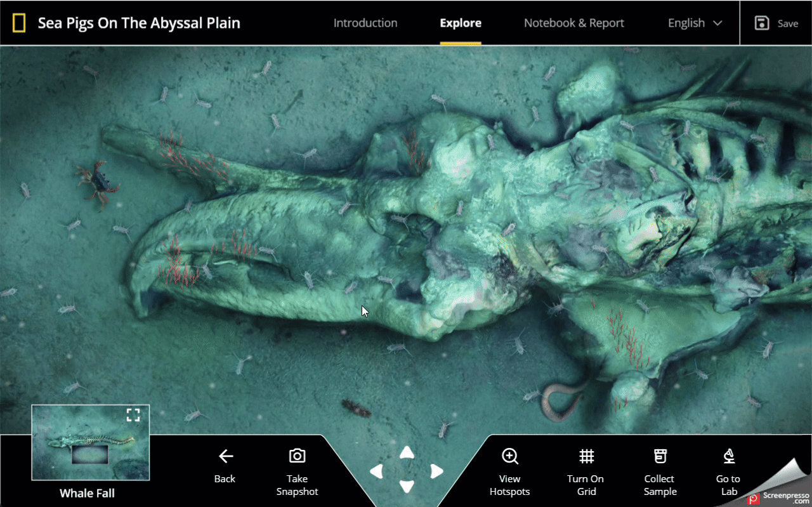Collect Sample using the jar icon
812x507 pixels.
[660, 456]
